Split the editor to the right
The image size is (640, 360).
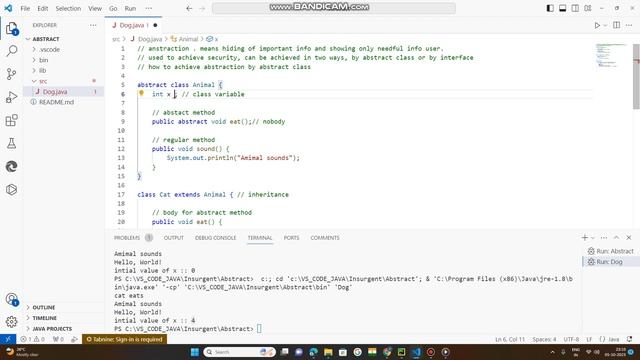pyautogui.click(x=616, y=25)
